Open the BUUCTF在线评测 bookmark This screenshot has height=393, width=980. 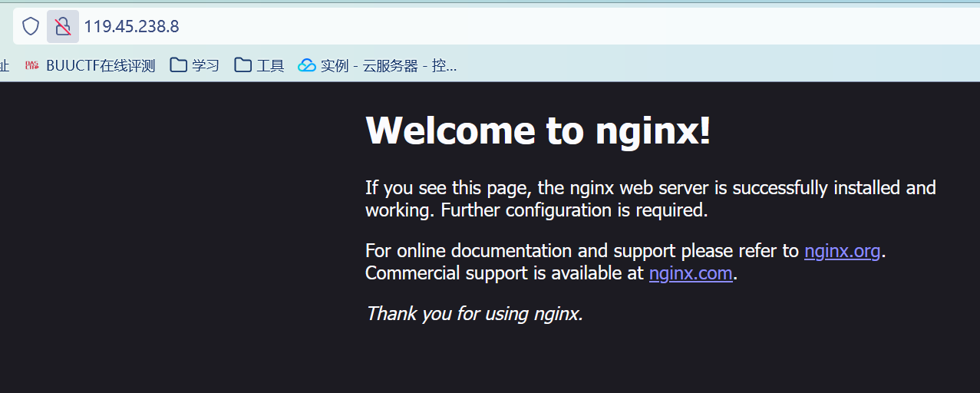click(x=90, y=66)
